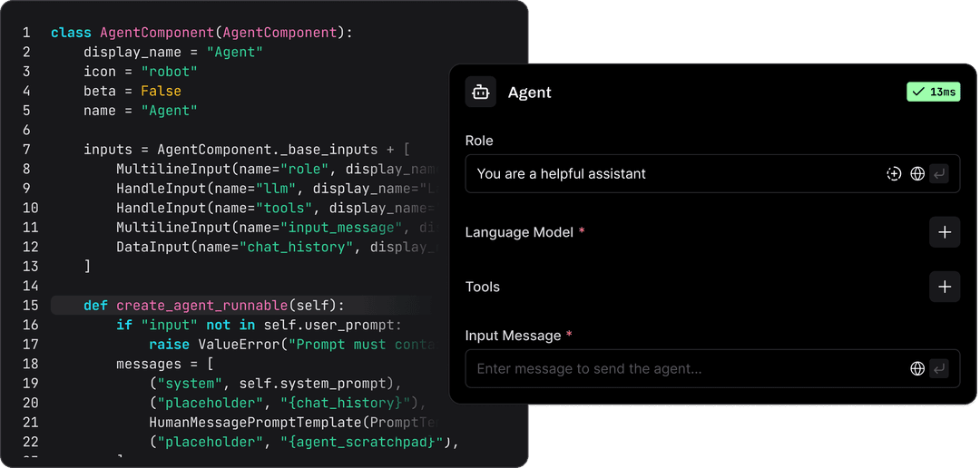Click the Tools label
Image resolution: width=980 pixels, height=468 pixels.
click(x=483, y=287)
